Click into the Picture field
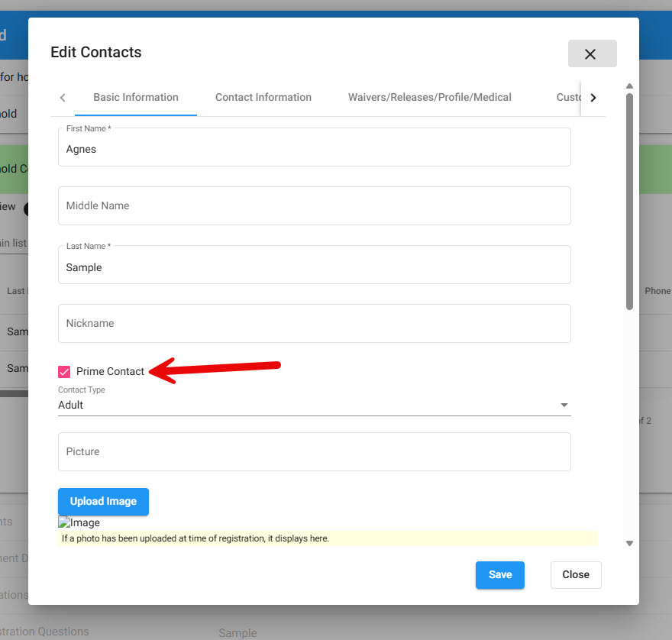 click(x=314, y=452)
